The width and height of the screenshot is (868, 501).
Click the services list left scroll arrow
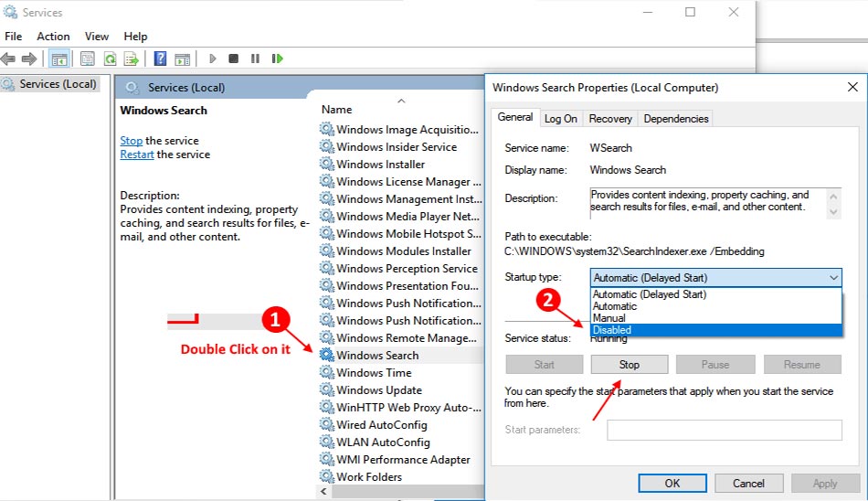[x=323, y=491]
